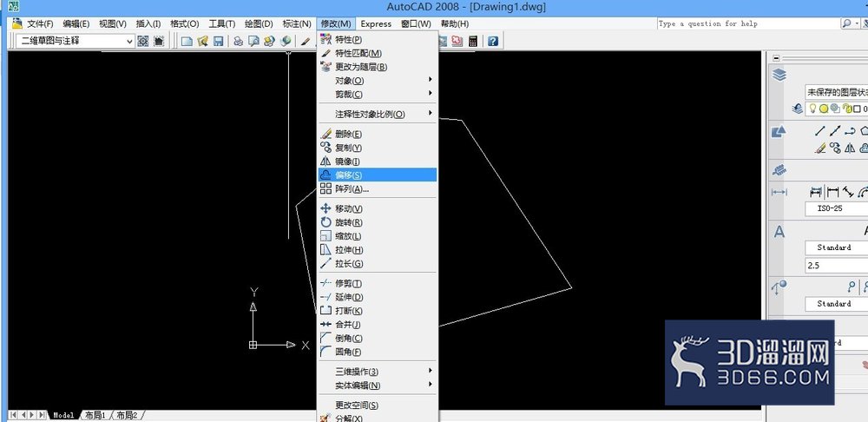Choose 合并(J) Join command
The width and height of the screenshot is (868, 422).
pos(378,325)
